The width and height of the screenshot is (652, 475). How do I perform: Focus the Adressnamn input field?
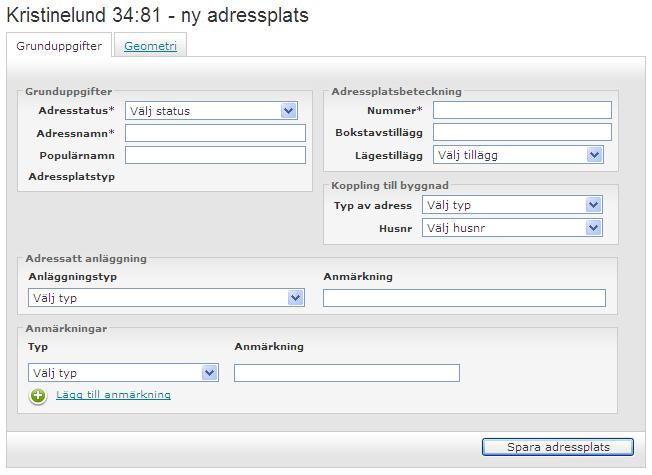click(x=215, y=133)
